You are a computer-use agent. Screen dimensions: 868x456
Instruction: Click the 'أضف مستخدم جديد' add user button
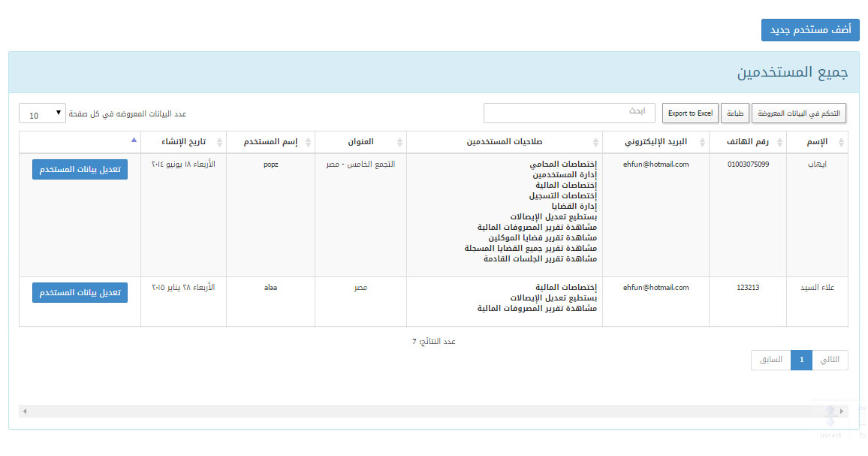click(x=809, y=30)
